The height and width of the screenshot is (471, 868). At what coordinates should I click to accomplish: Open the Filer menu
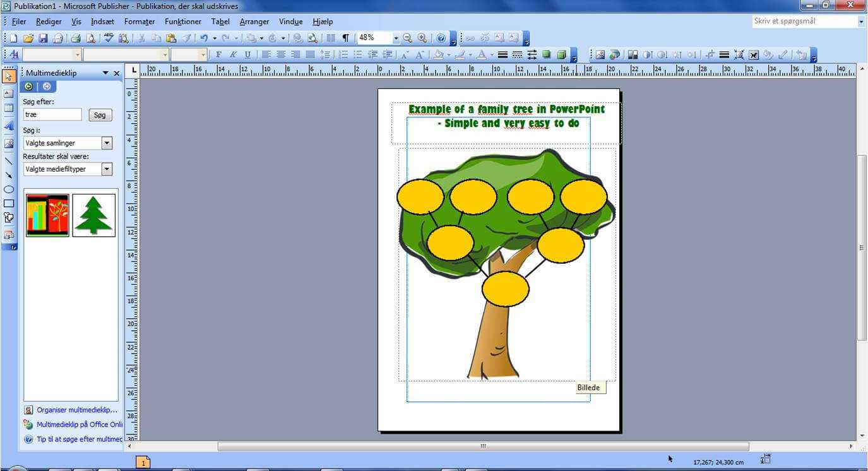tap(19, 21)
